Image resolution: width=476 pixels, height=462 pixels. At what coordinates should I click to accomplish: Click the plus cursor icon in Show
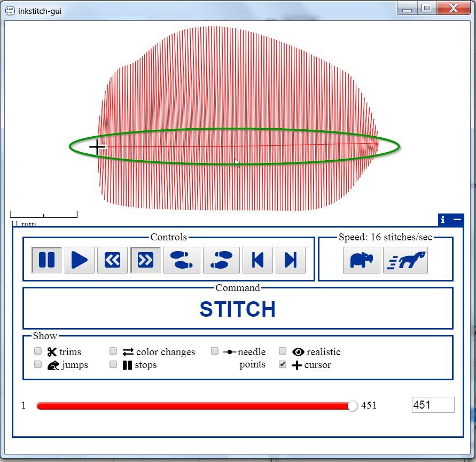(x=297, y=365)
